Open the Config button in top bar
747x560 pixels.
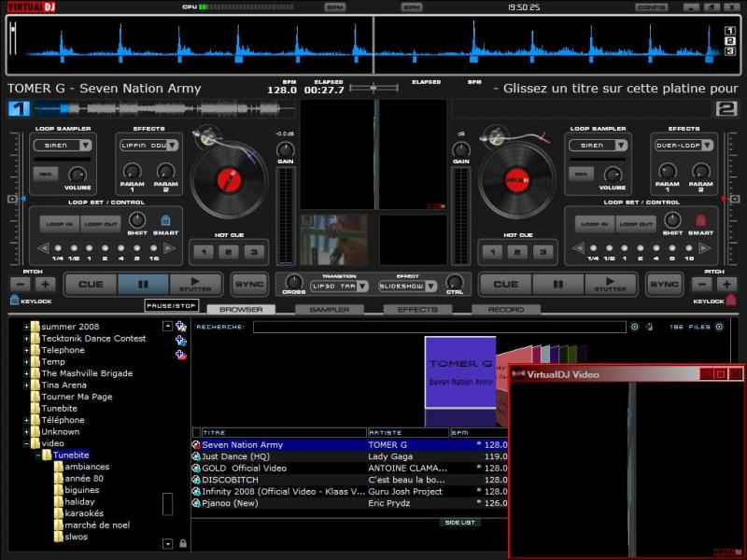651,7
